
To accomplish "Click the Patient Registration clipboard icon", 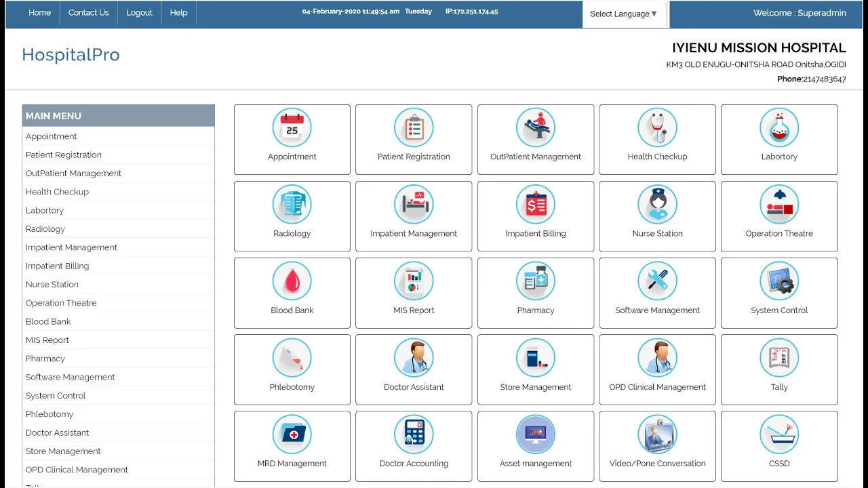I will (414, 127).
